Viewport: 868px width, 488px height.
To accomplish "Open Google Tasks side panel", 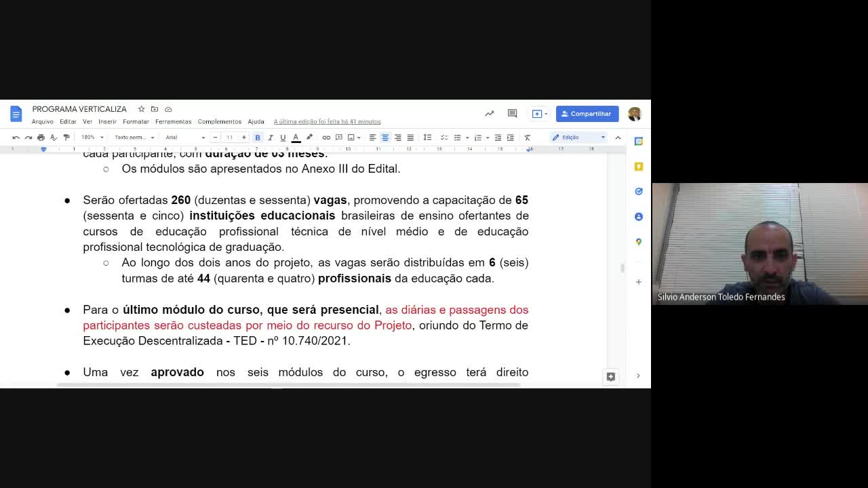I will coord(638,191).
